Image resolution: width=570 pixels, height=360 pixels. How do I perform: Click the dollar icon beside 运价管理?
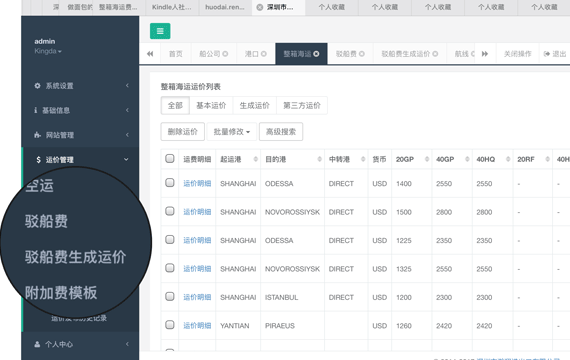pos(38,160)
